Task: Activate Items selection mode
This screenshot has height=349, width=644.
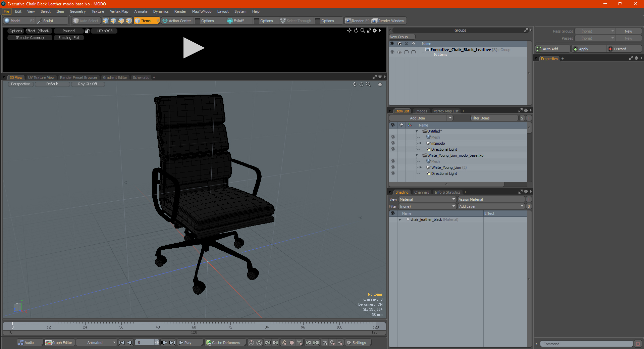Action: [147, 21]
